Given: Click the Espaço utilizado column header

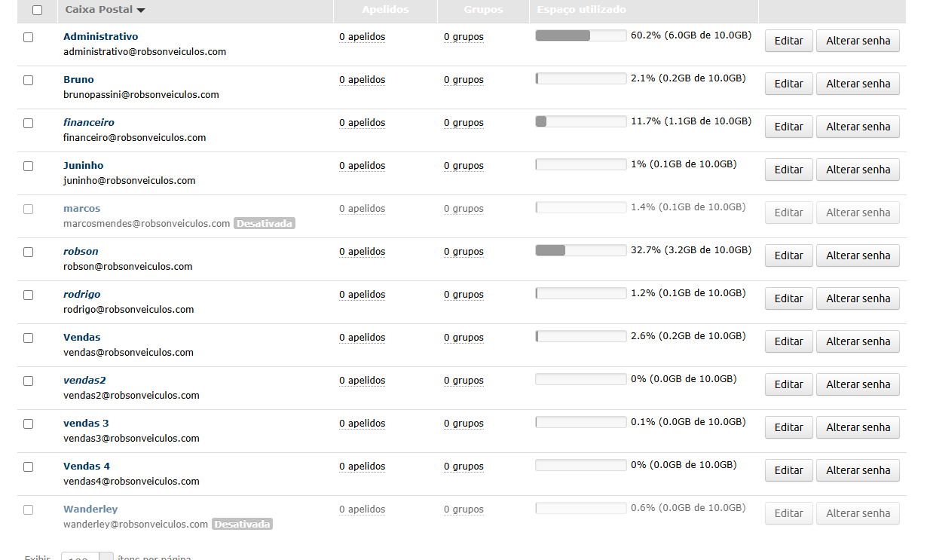Looking at the screenshot, I should tap(581, 10).
